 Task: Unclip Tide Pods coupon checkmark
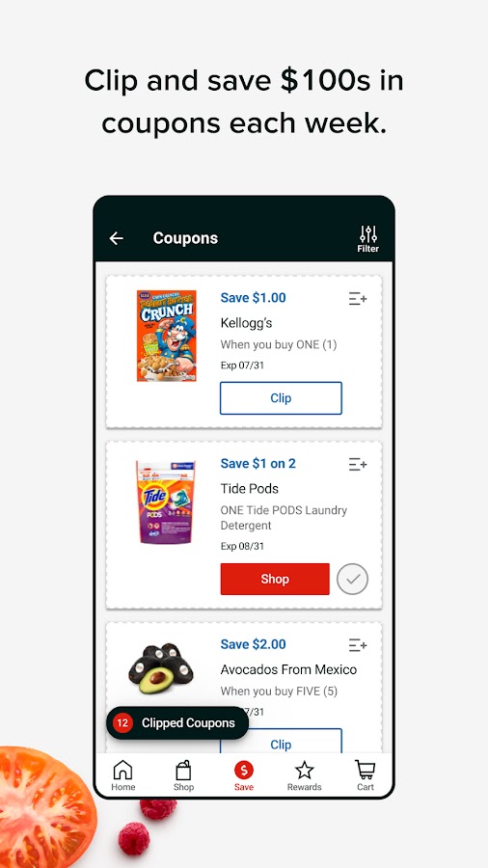point(352,579)
